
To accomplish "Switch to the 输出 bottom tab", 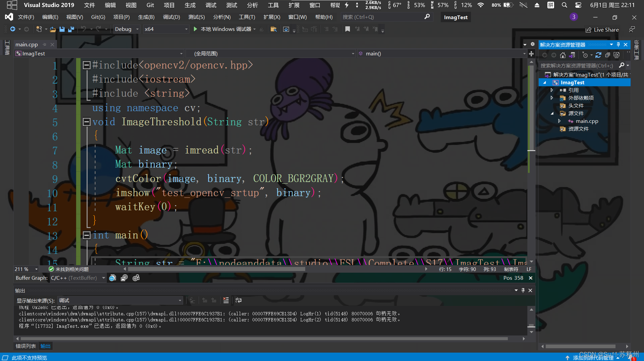I will coord(45,346).
